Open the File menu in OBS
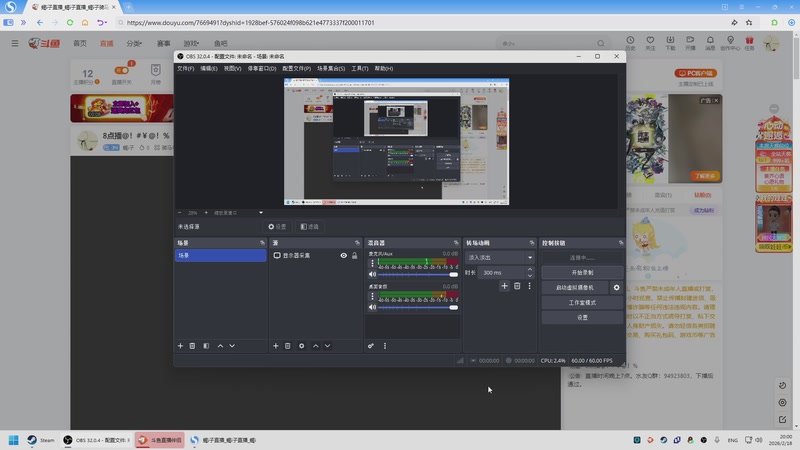 coord(185,68)
